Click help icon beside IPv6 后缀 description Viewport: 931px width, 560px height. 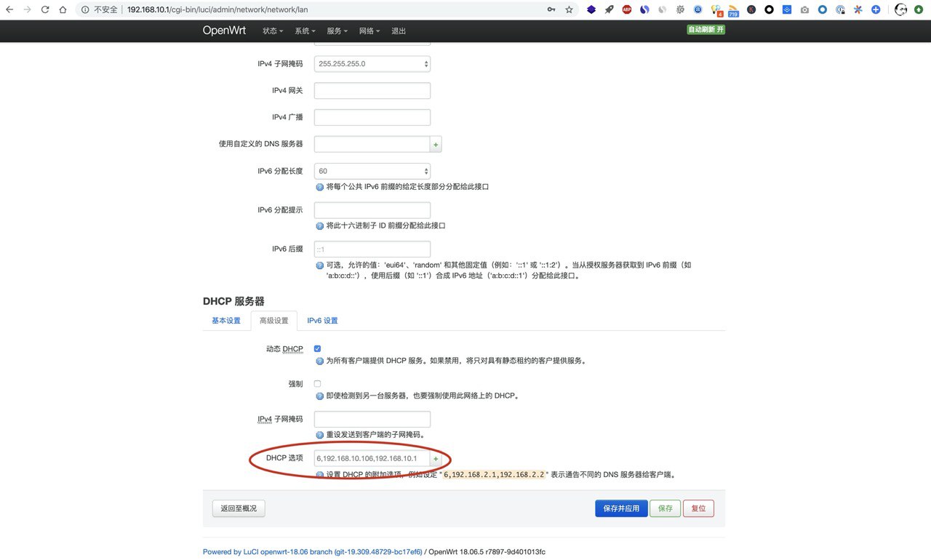pyautogui.click(x=319, y=265)
